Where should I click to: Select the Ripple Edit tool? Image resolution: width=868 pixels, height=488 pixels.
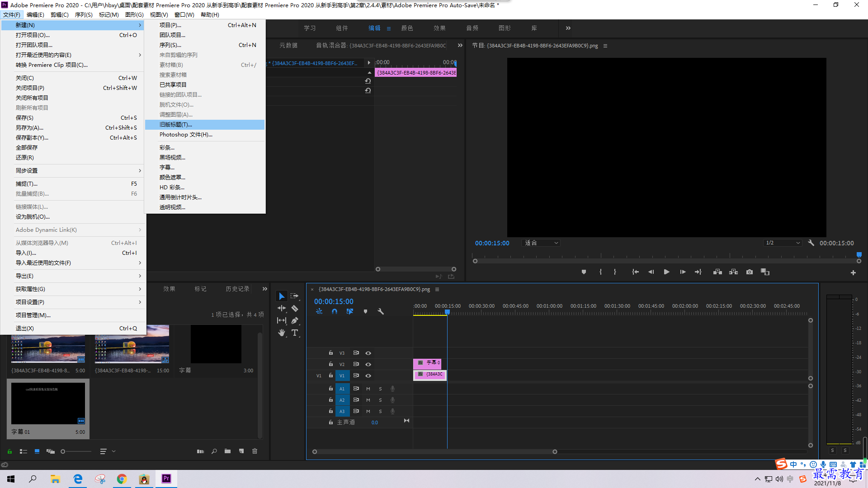click(x=282, y=308)
